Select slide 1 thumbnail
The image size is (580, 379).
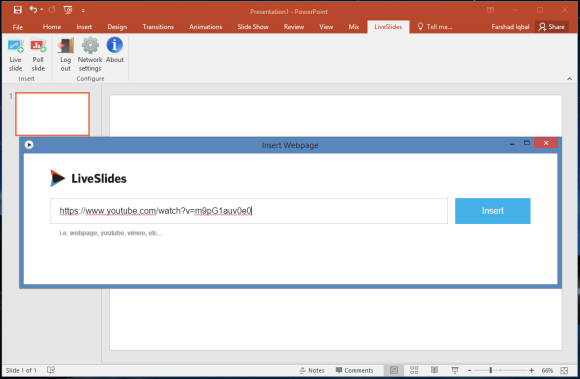(53, 114)
